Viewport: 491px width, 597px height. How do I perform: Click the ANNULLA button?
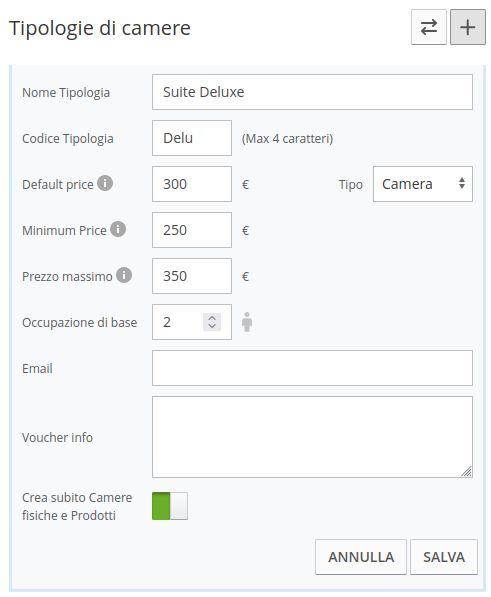coord(361,557)
